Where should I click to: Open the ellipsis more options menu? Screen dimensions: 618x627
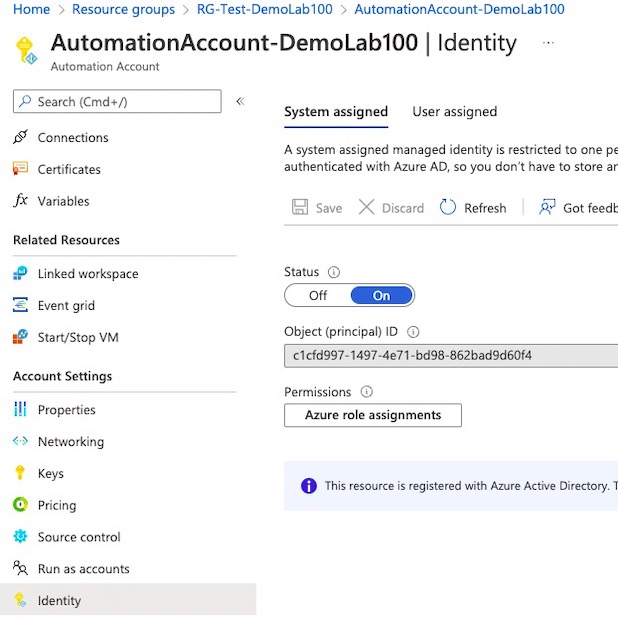[548, 44]
